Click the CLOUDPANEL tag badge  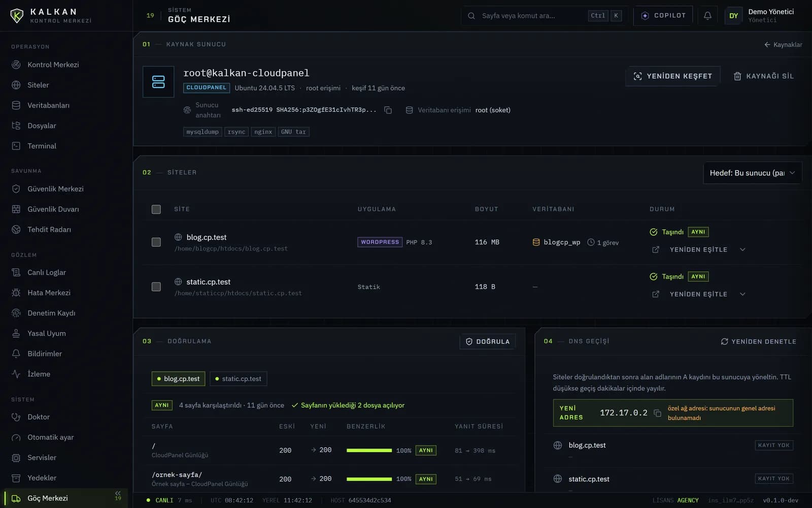[x=206, y=88]
